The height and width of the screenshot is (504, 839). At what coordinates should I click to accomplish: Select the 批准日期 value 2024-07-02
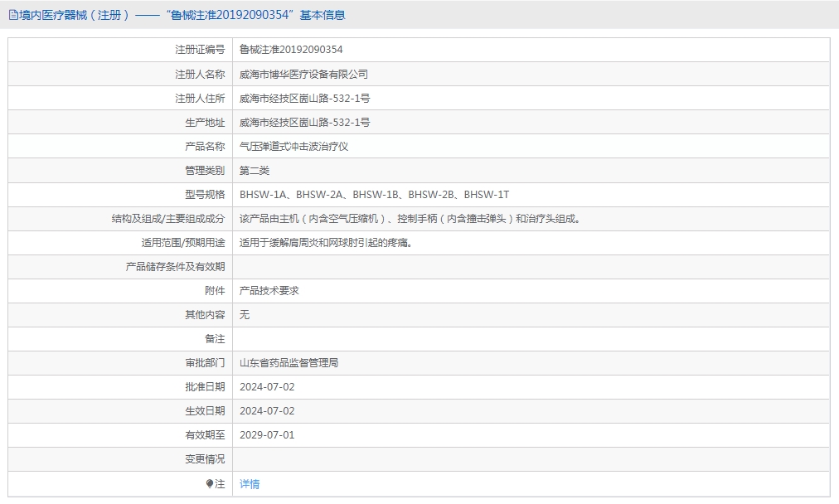tap(267, 387)
